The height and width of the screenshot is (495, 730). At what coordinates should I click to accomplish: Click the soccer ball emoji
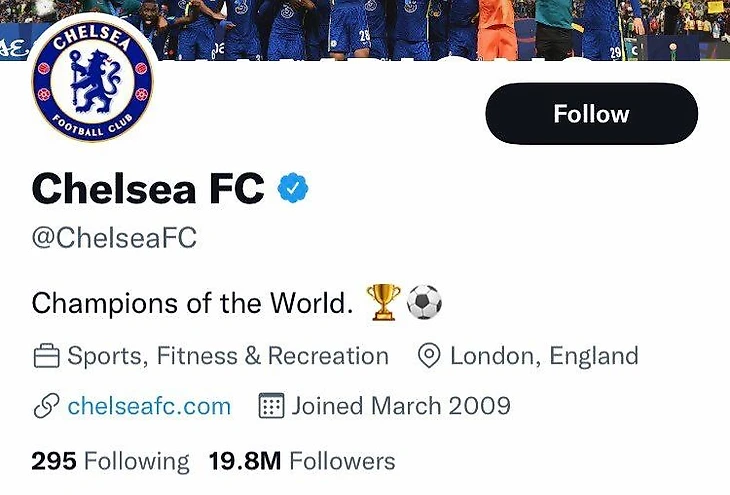click(423, 302)
